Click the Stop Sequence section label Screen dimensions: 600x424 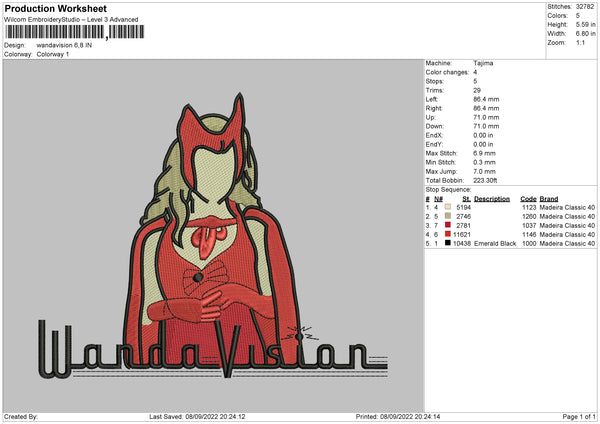pos(447,188)
